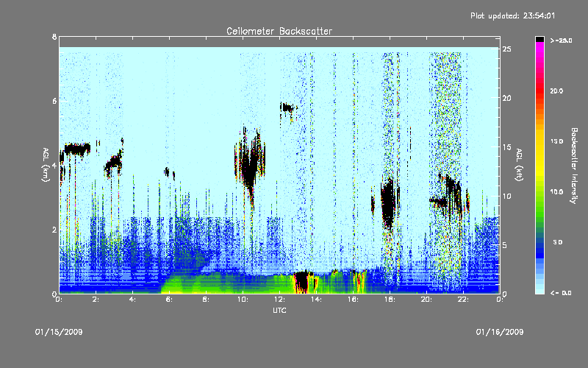Click the 20 tick on the AGL (kft) axis

click(x=506, y=98)
